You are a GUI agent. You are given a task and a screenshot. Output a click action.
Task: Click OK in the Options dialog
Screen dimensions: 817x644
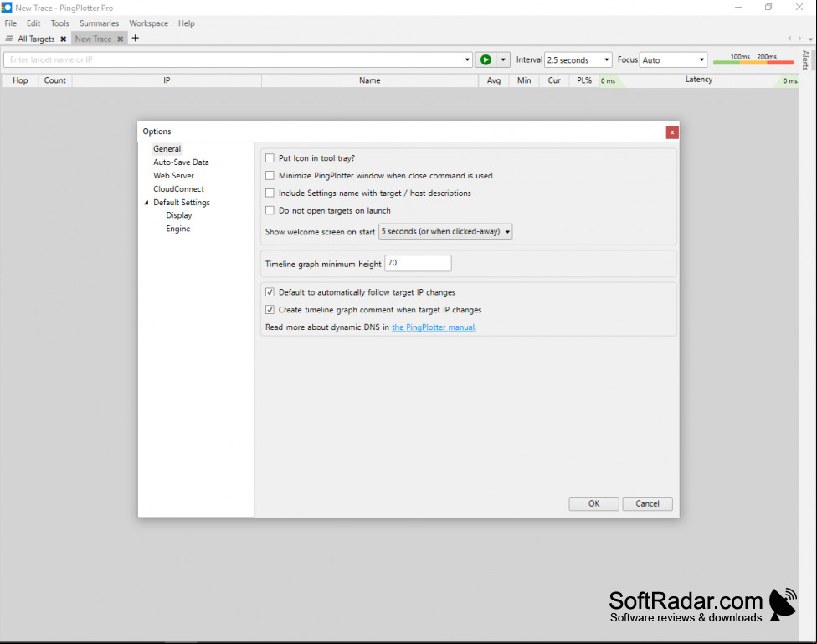tap(594, 504)
